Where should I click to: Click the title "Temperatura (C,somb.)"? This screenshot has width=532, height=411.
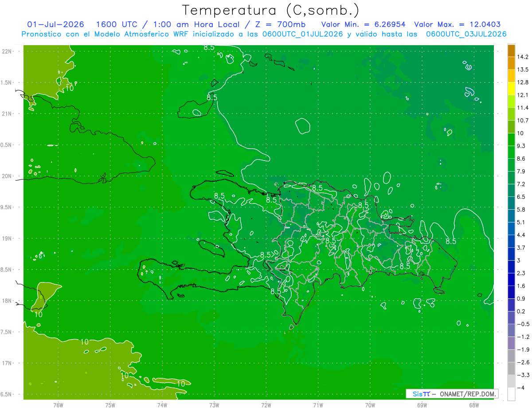click(271, 10)
